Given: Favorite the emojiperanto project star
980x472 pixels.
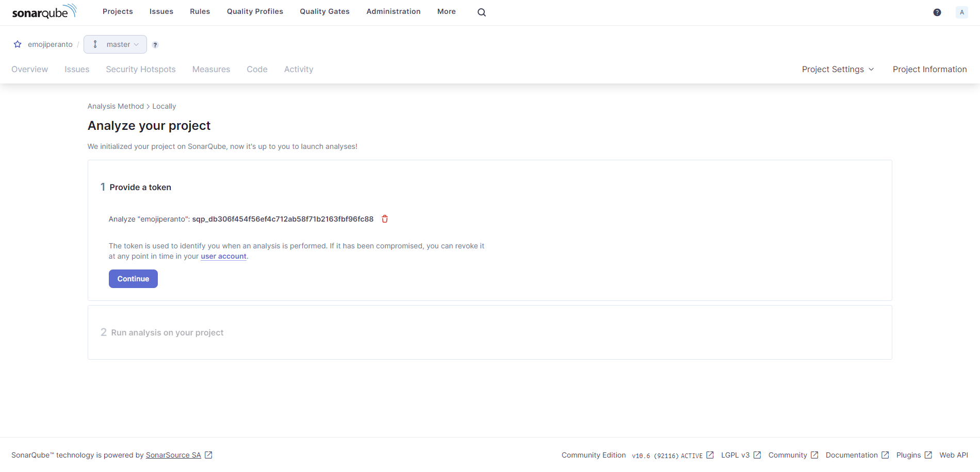Looking at the screenshot, I should pyautogui.click(x=18, y=44).
